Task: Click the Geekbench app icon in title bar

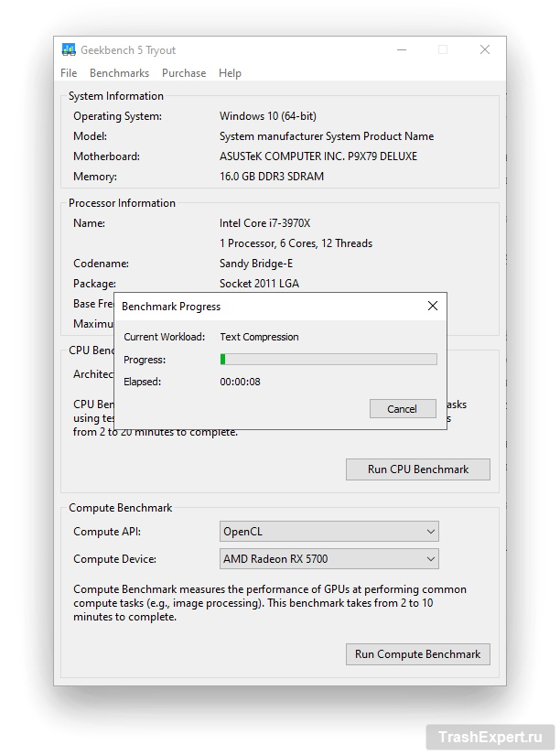Action: (69, 49)
